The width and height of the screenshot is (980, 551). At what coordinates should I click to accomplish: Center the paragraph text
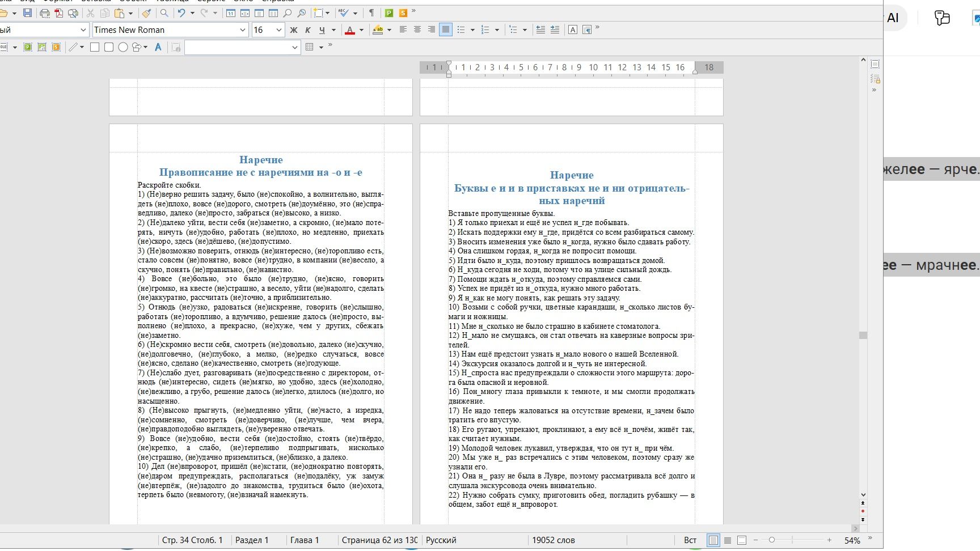tap(417, 30)
